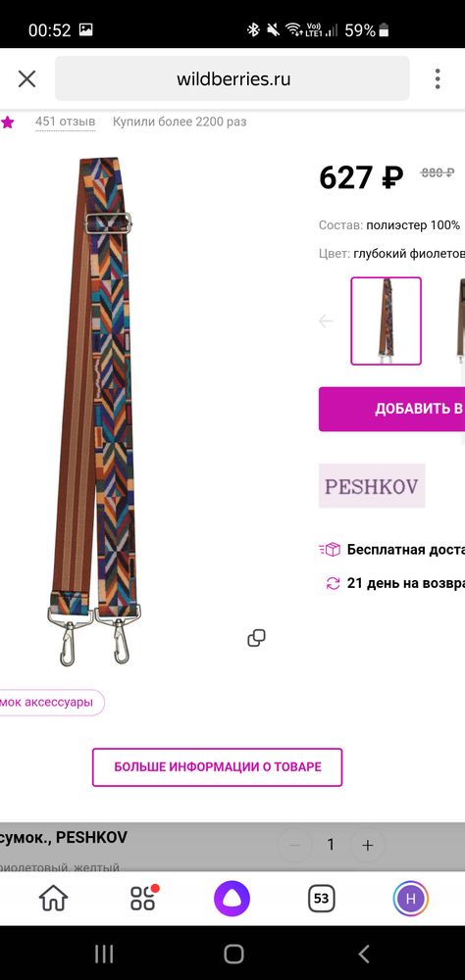465x980 pixels.
Task: Select the second brown strap color variant
Action: pyautogui.click(x=461, y=321)
